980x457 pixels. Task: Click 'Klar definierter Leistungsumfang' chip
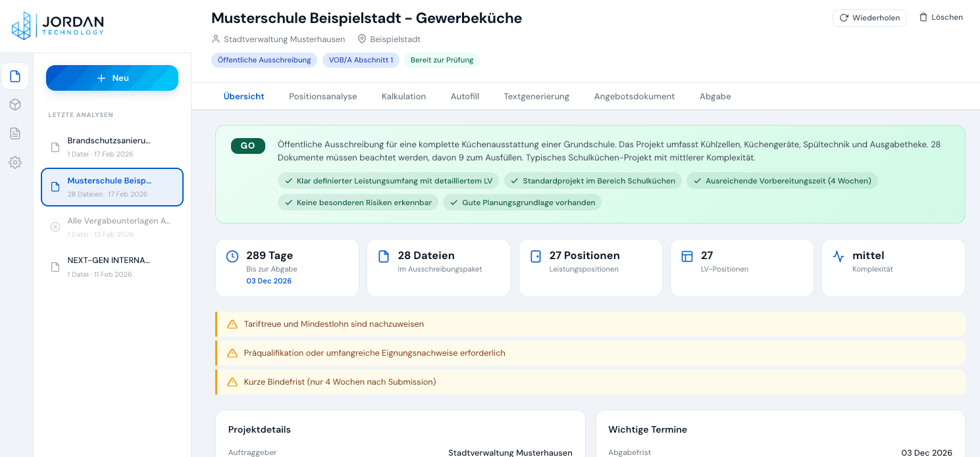[x=389, y=181]
